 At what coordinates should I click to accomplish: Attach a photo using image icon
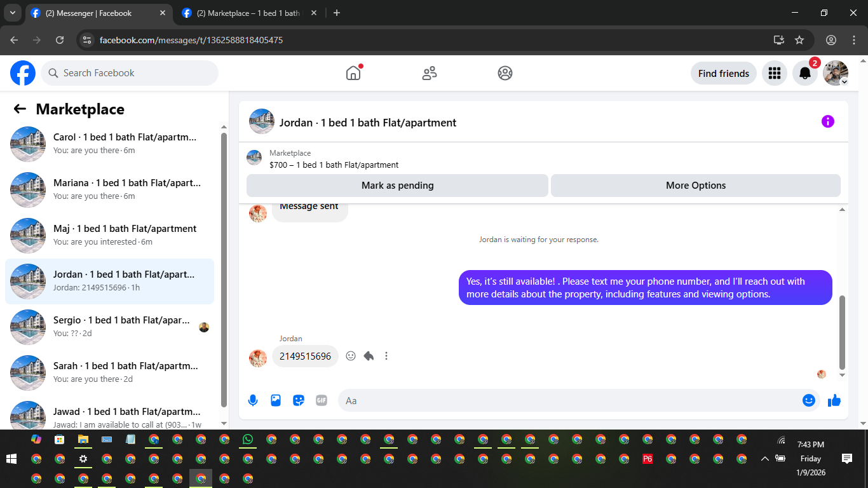click(x=276, y=400)
